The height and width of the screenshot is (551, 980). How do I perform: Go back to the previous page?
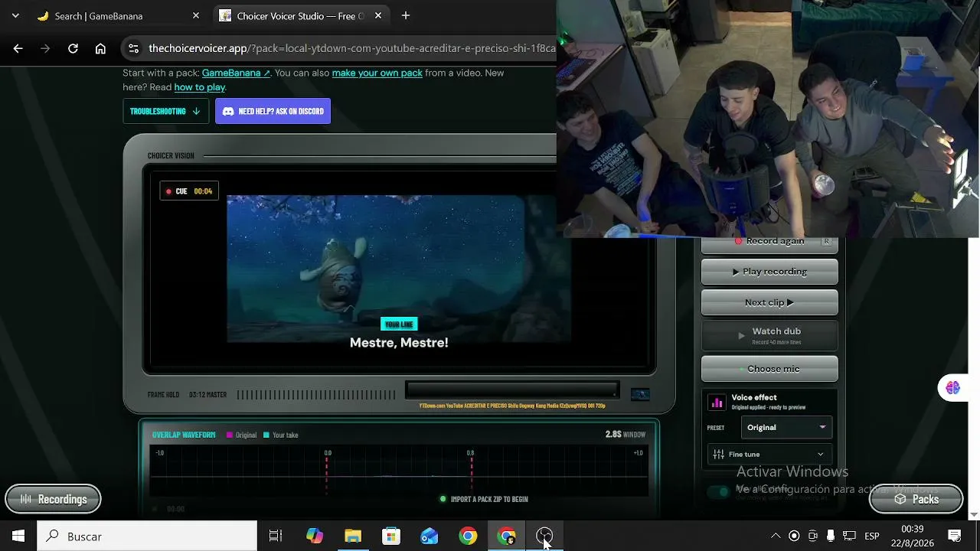pos(18,48)
